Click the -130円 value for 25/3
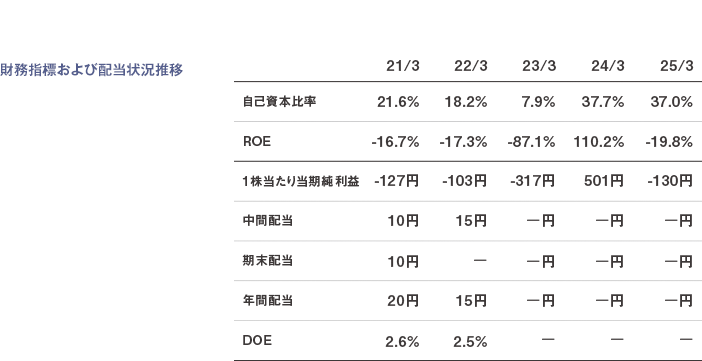The image size is (702, 361). click(x=669, y=181)
